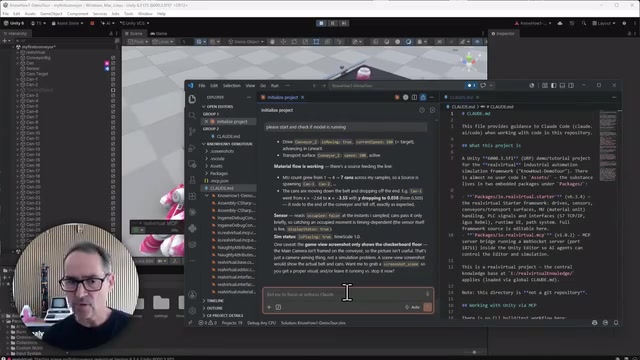Click the lock icon in Unity Hierarchy
The width and height of the screenshot is (640, 360).
(x=111, y=33)
